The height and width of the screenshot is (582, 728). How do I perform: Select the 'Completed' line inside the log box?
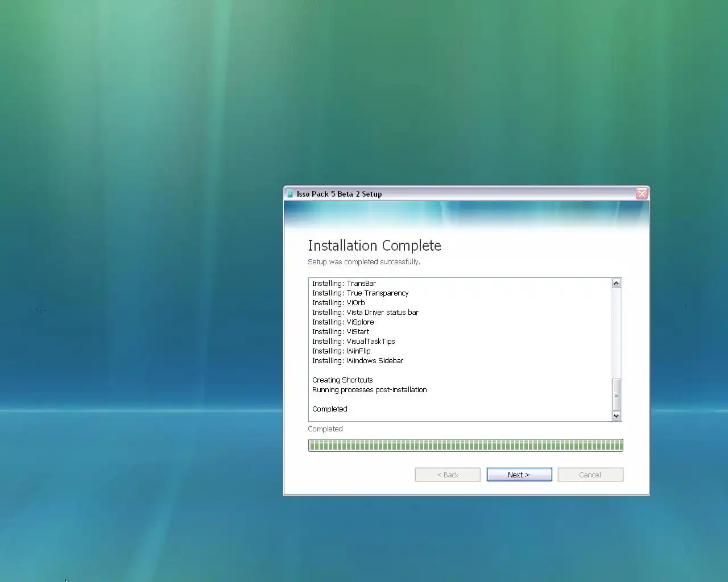pos(329,409)
